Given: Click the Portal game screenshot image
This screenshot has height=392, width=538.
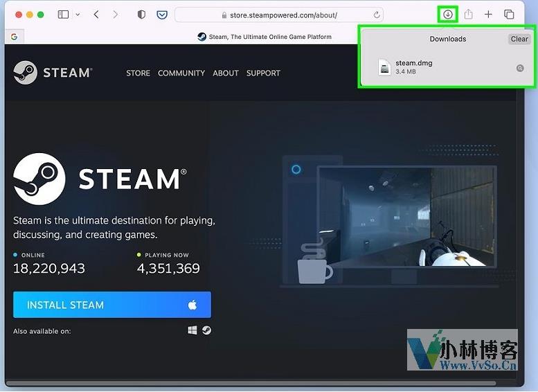Looking at the screenshot, I should (406, 217).
